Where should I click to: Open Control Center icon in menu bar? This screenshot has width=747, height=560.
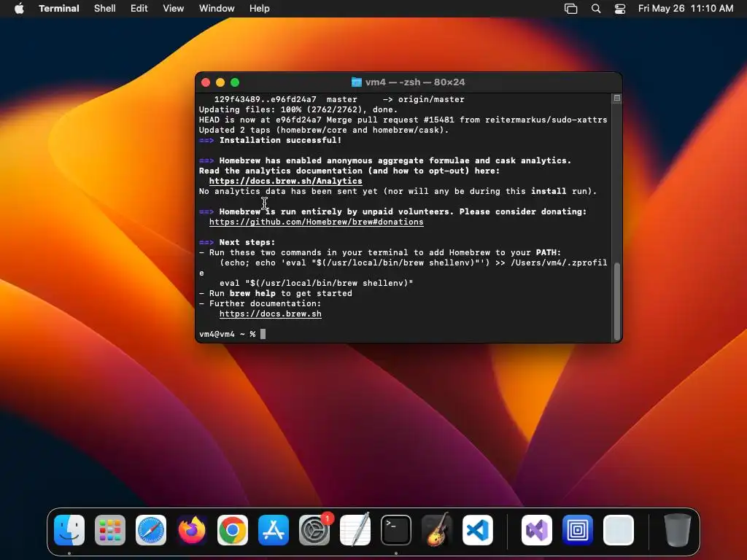[x=620, y=9]
